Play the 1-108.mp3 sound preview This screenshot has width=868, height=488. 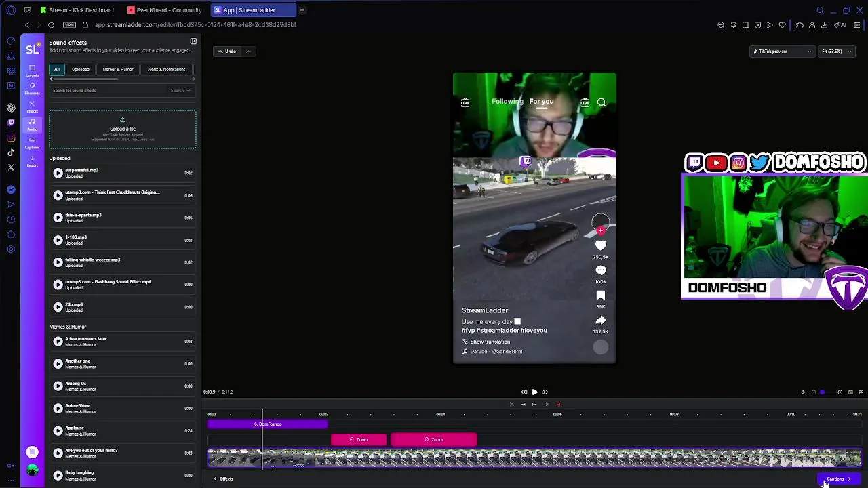(58, 240)
